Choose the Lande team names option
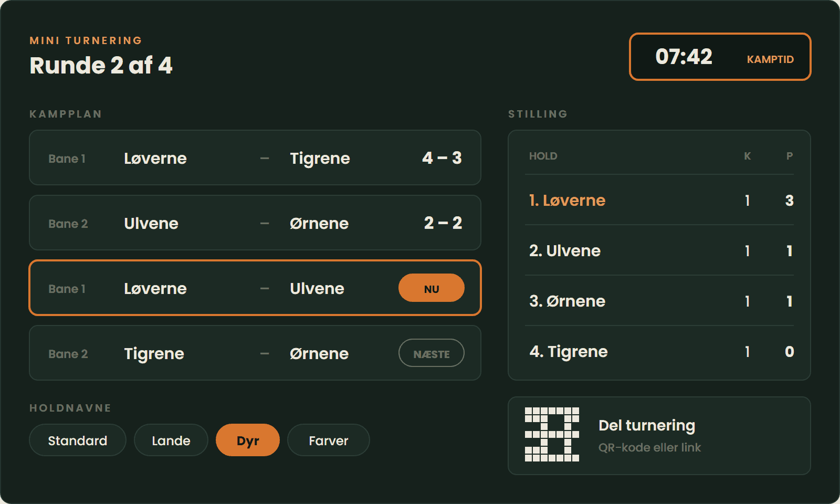The image size is (840, 504). 171,440
